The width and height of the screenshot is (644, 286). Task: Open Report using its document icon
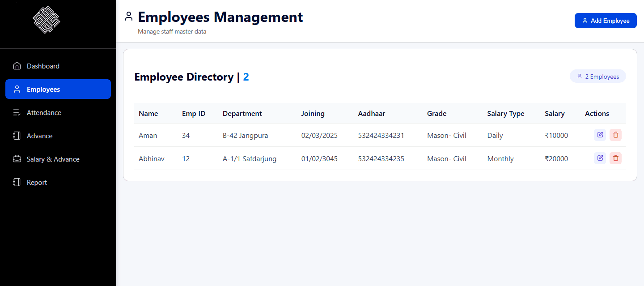point(17,182)
